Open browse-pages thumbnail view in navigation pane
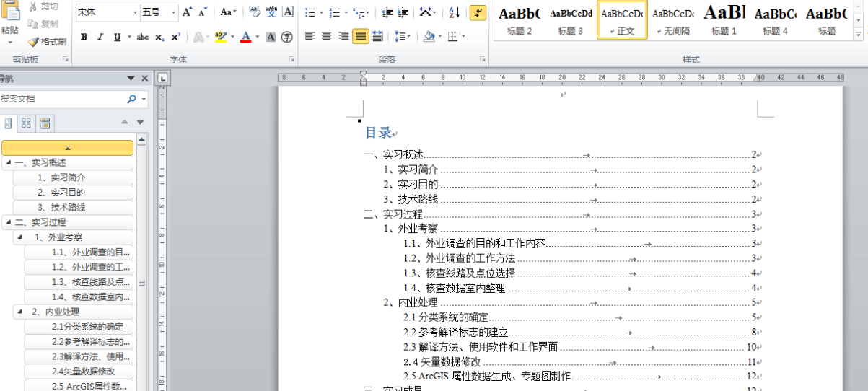 click(26, 123)
